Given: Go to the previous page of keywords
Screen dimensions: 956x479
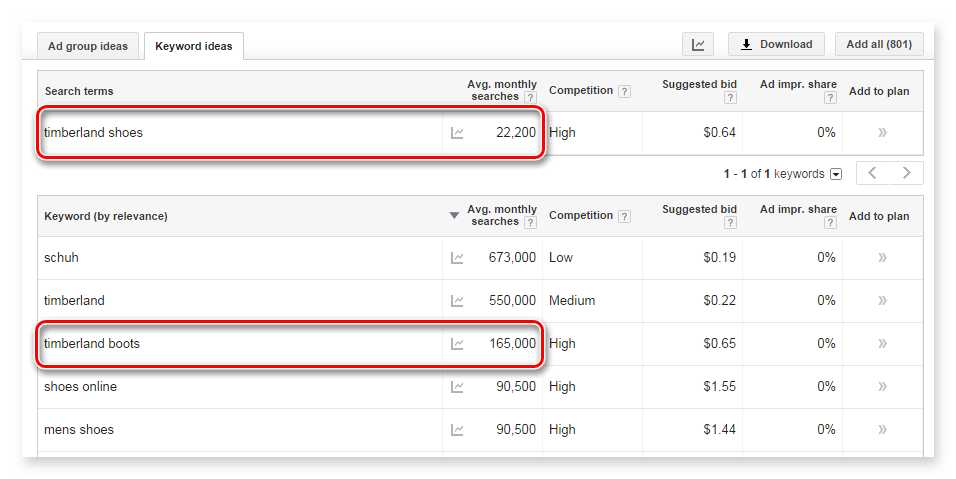Looking at the screenshot, I should (x=872, y=173).
